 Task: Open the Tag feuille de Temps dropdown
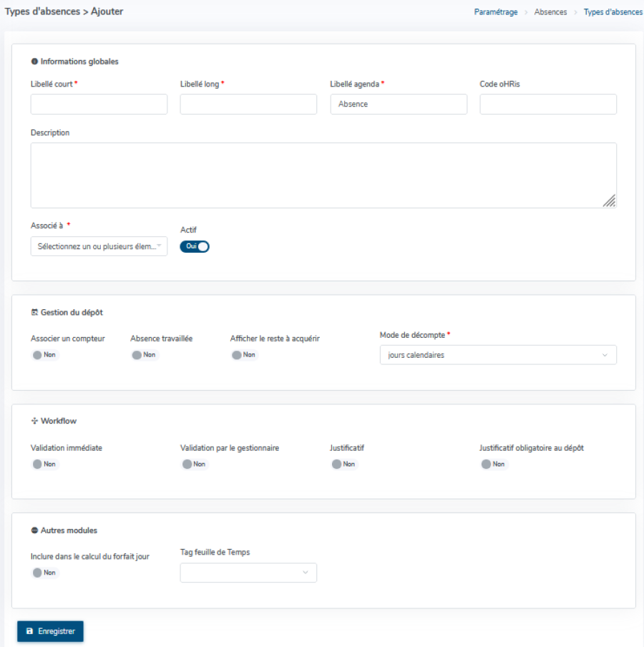(248, 573)
